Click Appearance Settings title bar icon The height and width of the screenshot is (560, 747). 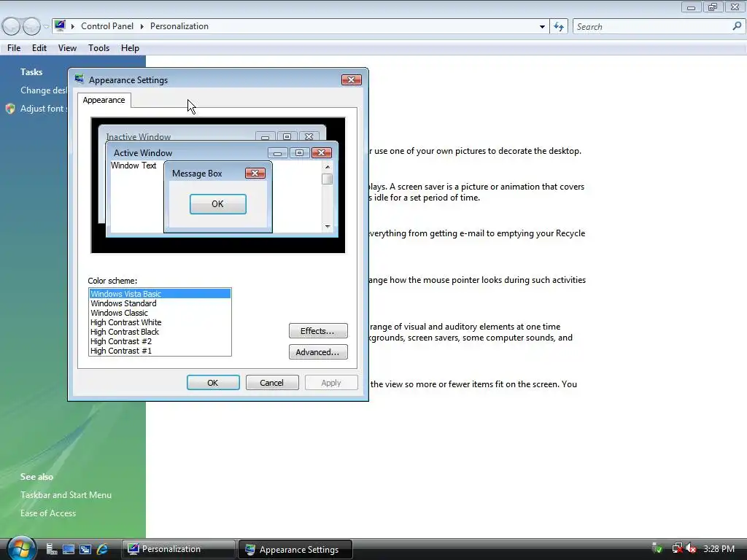click(x=80, y=79)
